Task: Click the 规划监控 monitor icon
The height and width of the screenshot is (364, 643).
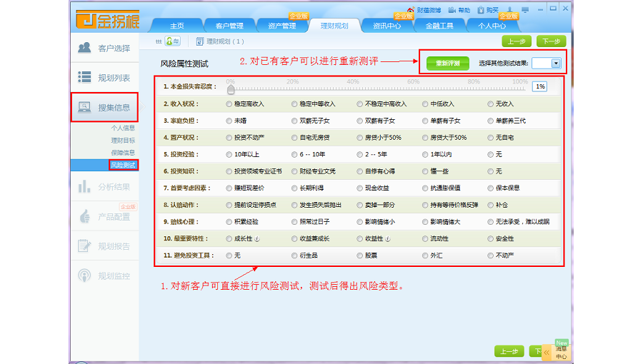Action: click(84, 275)
